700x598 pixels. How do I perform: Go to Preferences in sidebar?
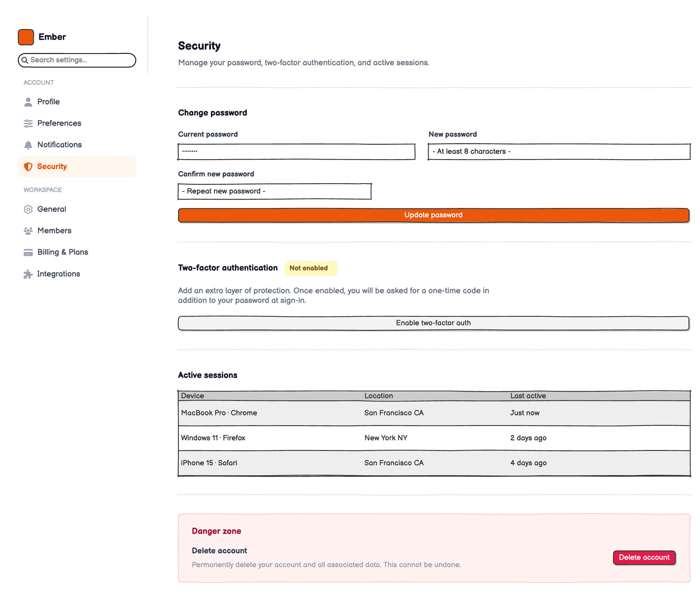pyautogui.click(x=77, y=123)
